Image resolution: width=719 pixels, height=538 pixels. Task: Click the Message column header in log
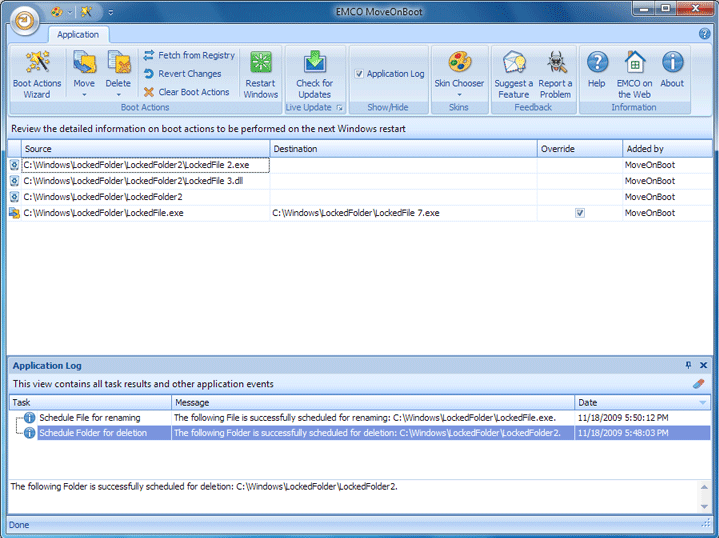(373, 403)
